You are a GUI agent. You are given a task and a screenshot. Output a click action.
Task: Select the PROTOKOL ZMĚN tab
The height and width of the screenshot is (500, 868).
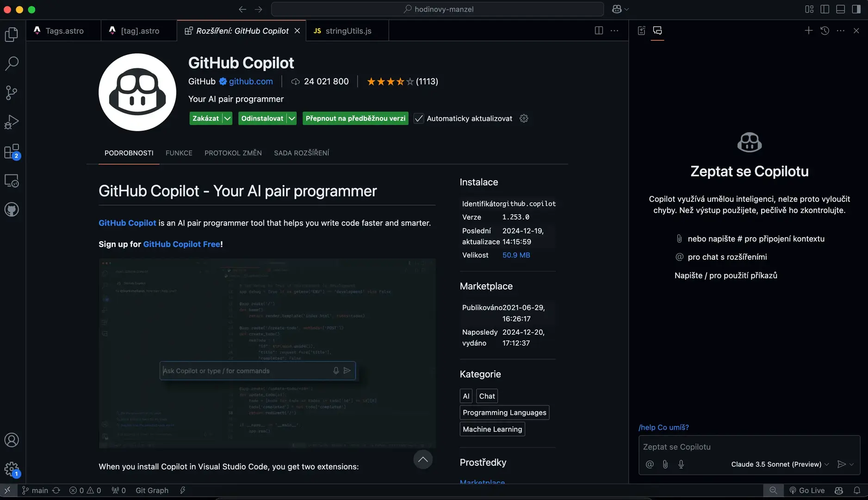click(x=233, y=153)
